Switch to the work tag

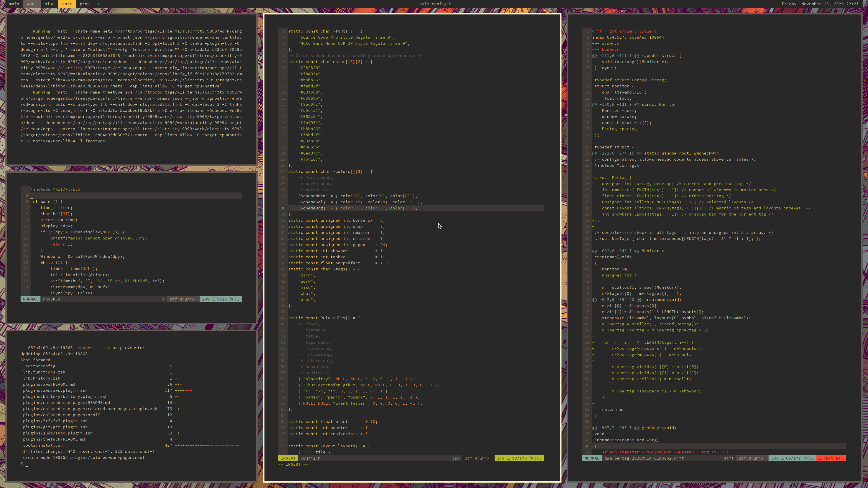(x=32, y=4)
